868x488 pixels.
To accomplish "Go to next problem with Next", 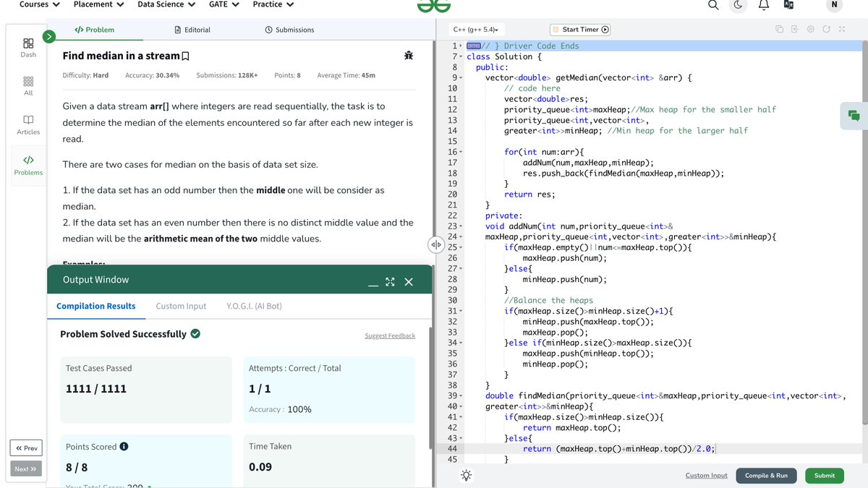I will click(26, 468).
